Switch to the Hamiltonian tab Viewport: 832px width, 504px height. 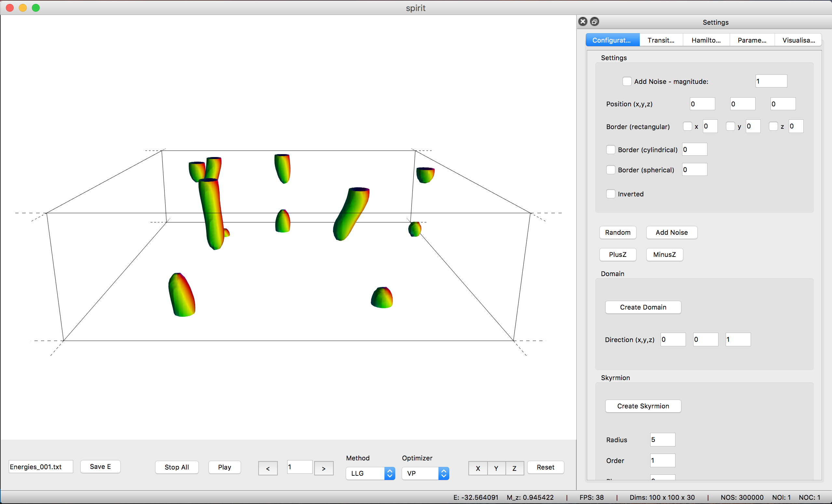pos(706,40)
